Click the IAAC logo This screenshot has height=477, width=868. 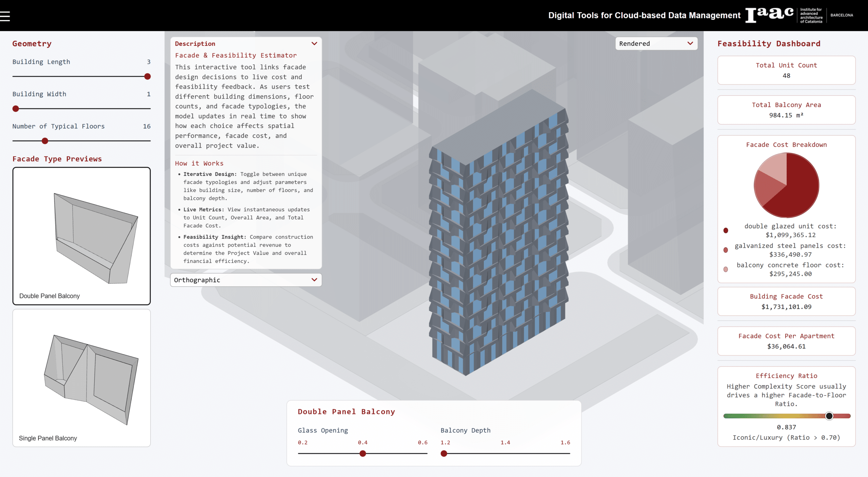770,15
